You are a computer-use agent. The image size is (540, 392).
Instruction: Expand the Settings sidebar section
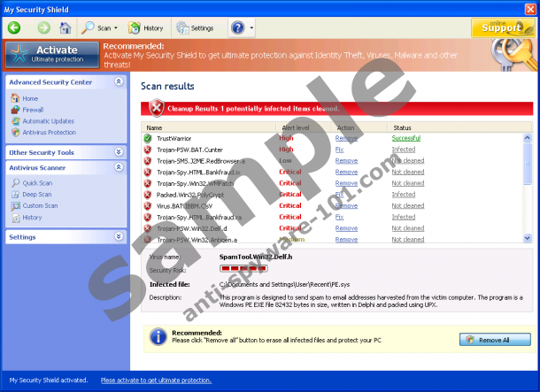(x=119, y=236)
